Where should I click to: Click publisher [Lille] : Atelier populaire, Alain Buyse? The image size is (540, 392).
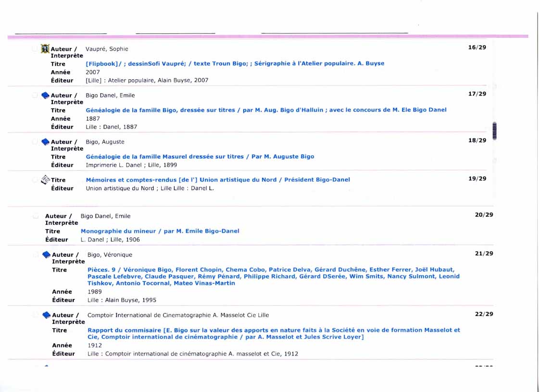[x=147, y=80]
